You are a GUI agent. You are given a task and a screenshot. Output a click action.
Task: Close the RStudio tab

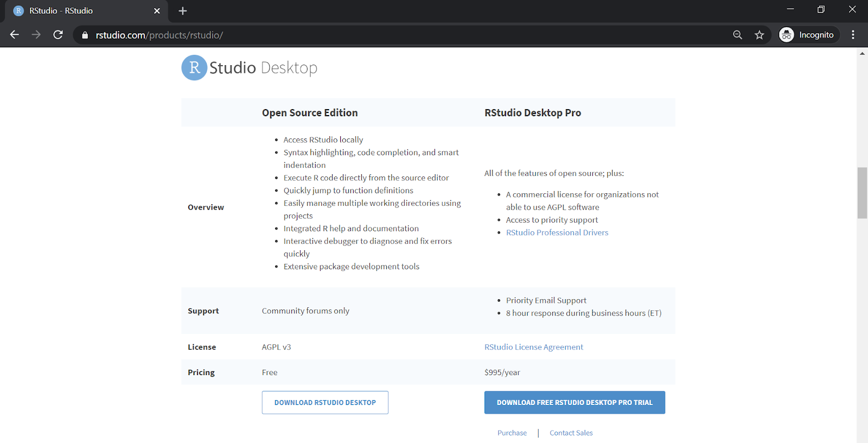point(157,11)
